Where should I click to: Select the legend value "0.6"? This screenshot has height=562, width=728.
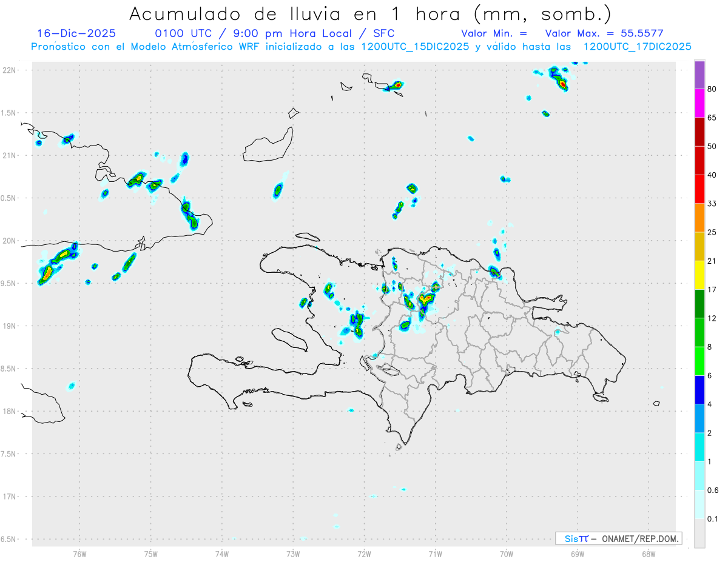click(x=713, y=490)
